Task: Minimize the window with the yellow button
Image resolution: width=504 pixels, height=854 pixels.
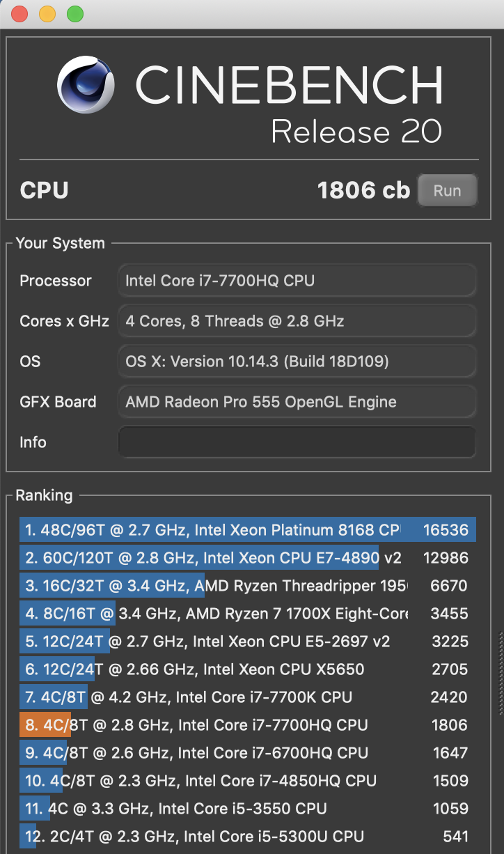Action: (47, 13)
